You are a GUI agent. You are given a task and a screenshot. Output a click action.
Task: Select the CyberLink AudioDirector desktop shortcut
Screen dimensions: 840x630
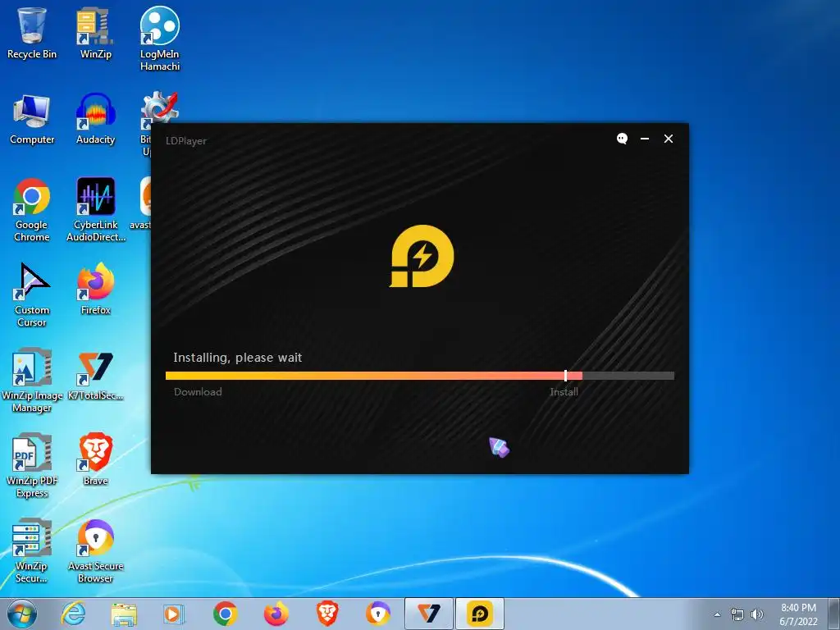click(95, 210)
